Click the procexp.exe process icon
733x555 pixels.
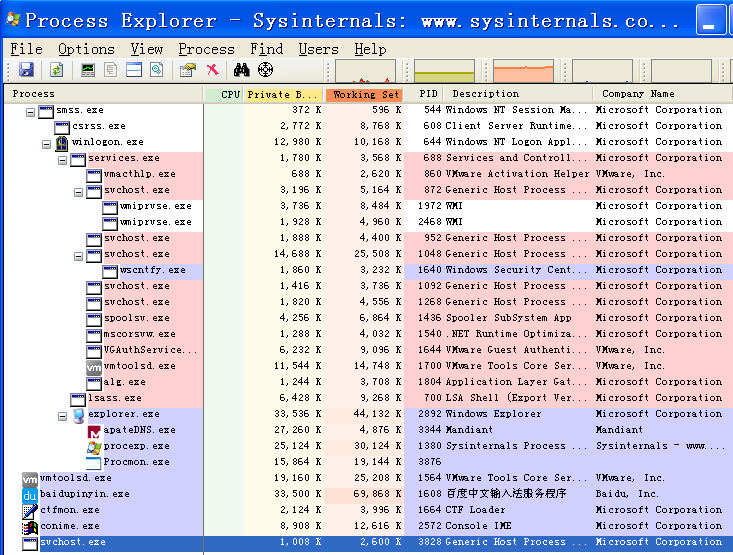[94, 447]
